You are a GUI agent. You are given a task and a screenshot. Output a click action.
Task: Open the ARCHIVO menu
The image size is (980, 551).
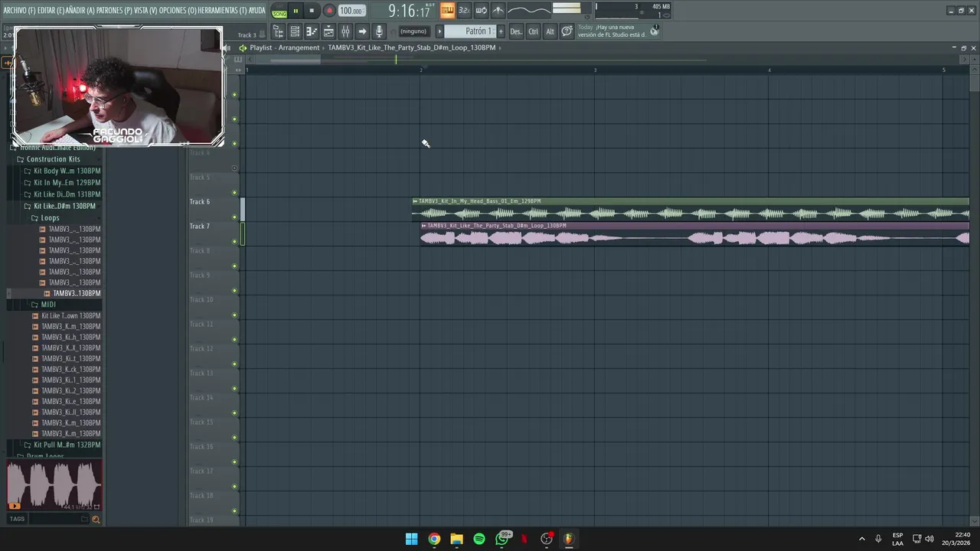[x=19, y=11]
